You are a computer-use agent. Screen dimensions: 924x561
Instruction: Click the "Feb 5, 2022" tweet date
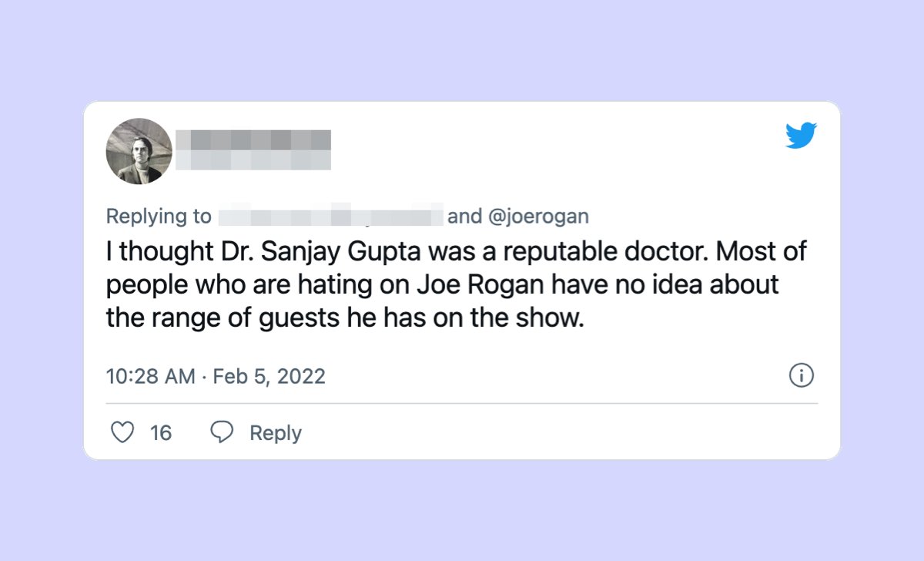[269, 376]
